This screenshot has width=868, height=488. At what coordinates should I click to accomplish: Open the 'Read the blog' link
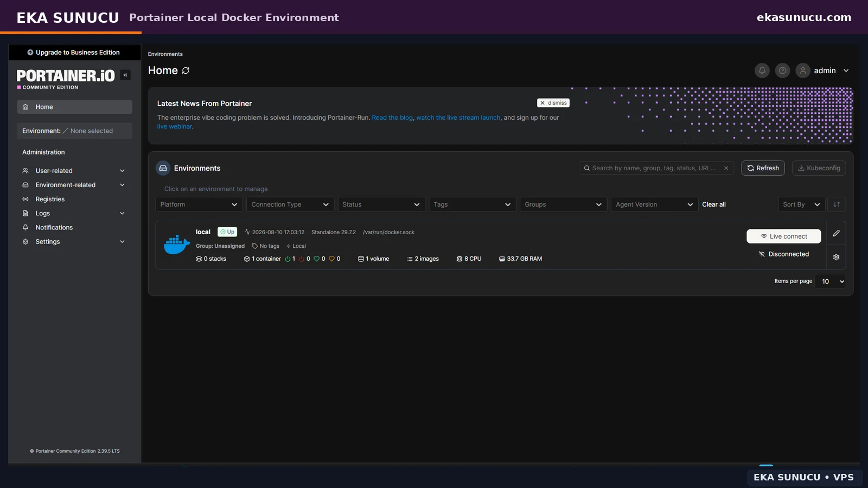[392, 118]
